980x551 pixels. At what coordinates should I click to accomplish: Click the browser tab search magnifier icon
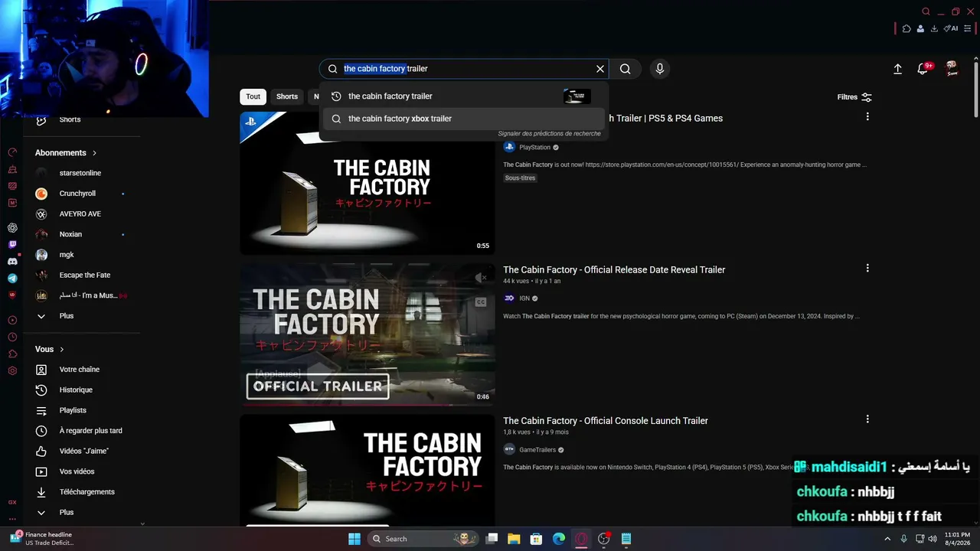coord(926,11)
